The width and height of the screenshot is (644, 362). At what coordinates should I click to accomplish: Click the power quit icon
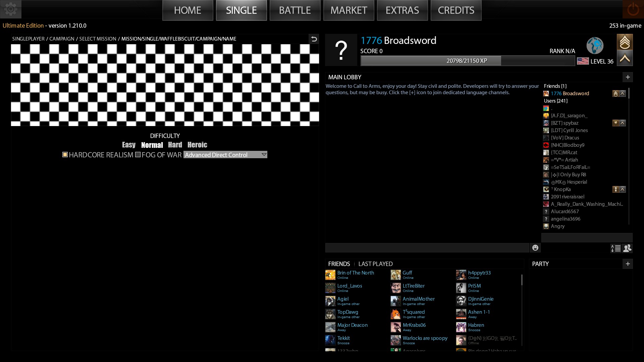tap(633, 9)
